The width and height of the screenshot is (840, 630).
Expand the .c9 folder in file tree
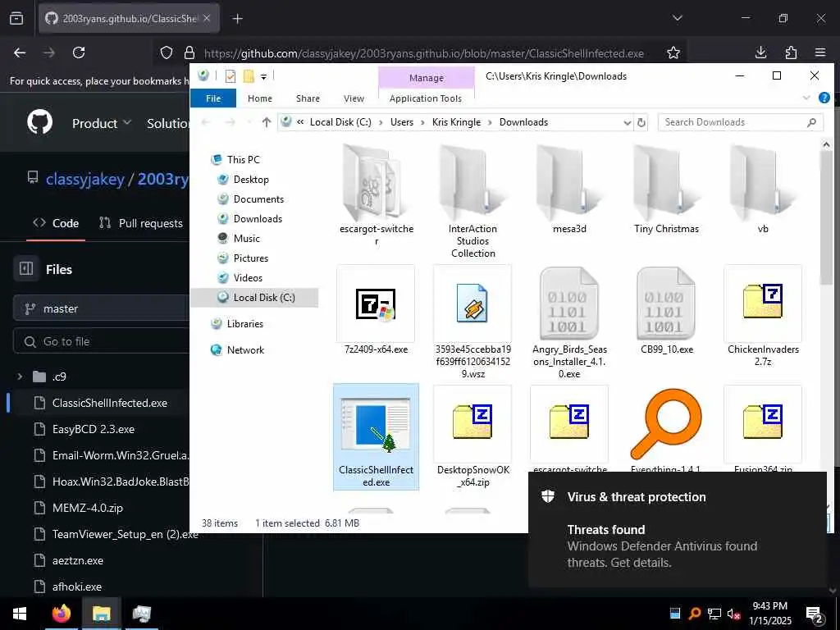[20, 377]
